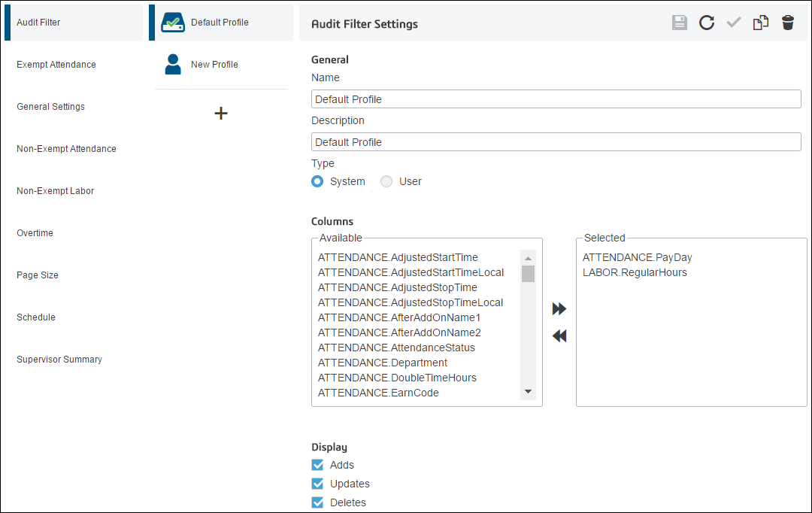Open the Supervisor Summary section
The width and height of the screenshot is (812, 513).
pyautogui.click(x=59, y=359)
